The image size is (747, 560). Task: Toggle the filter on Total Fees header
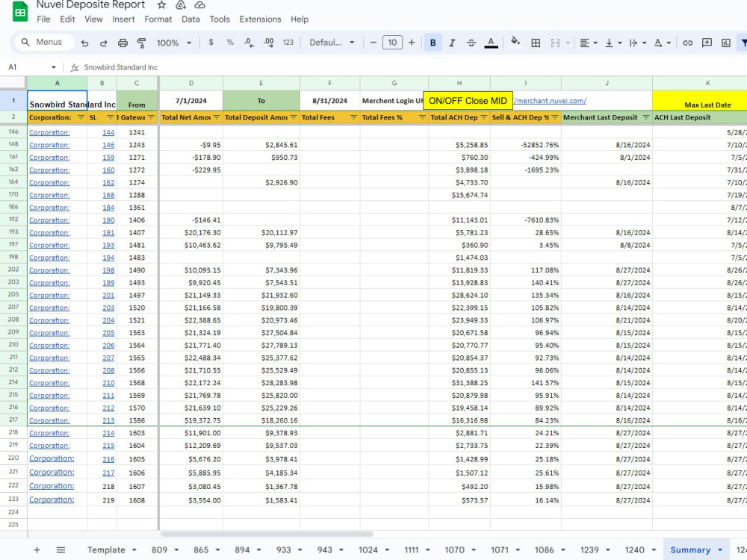coord(353,117)
